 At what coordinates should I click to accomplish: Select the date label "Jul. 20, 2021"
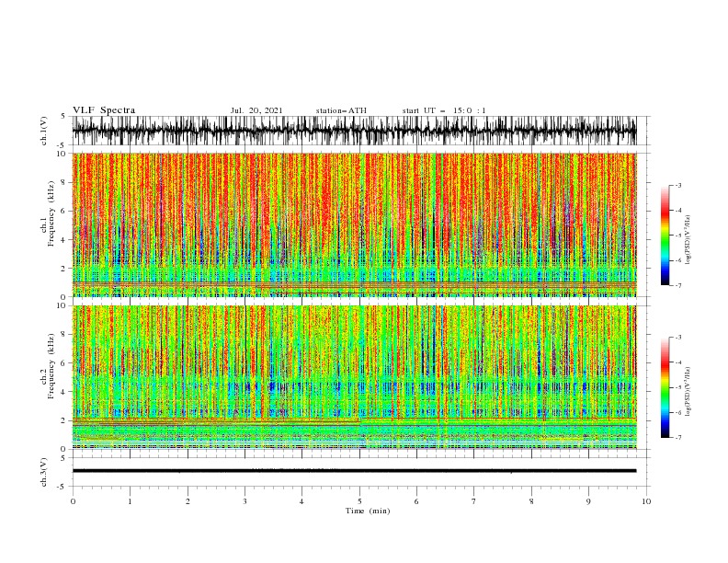click(x=256, y=110)
